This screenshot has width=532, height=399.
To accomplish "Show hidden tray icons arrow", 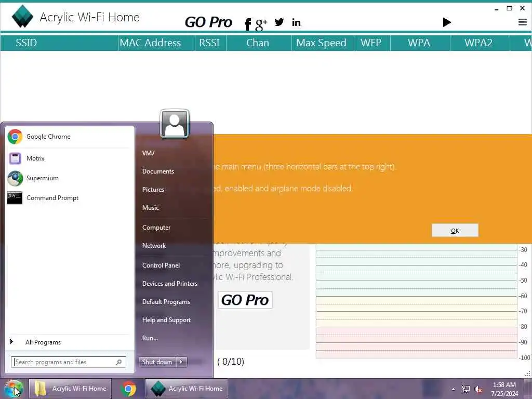I will pos(453,389).
